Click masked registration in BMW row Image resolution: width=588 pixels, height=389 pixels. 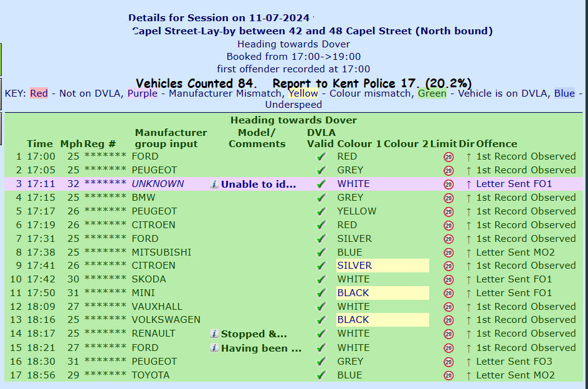(x=105, y=197)
